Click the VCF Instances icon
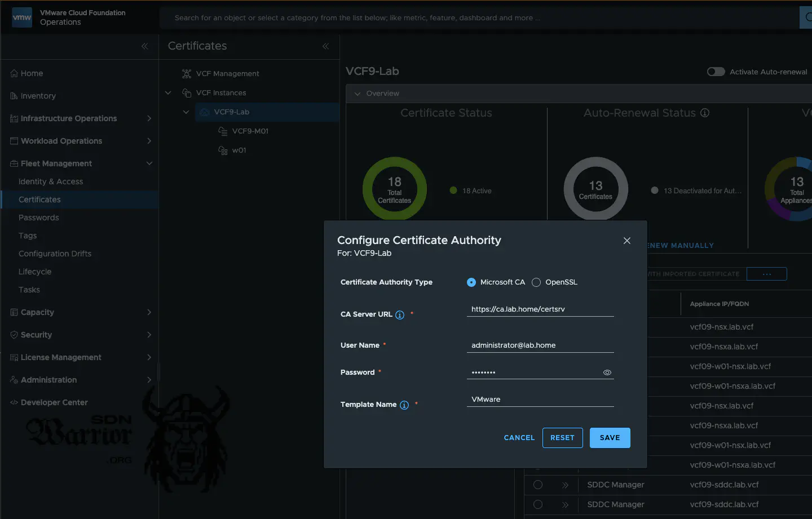 coord(187,93)
